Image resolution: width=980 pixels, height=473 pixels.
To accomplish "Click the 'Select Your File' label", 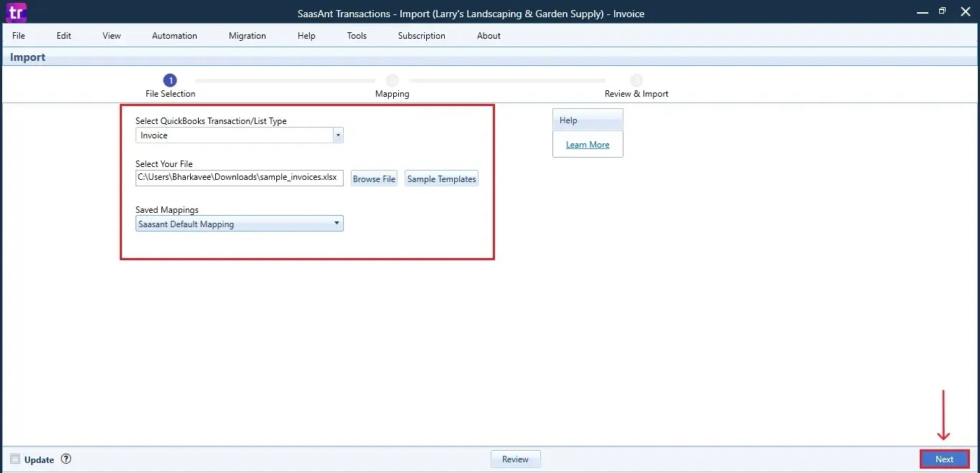I will [164, 164].
